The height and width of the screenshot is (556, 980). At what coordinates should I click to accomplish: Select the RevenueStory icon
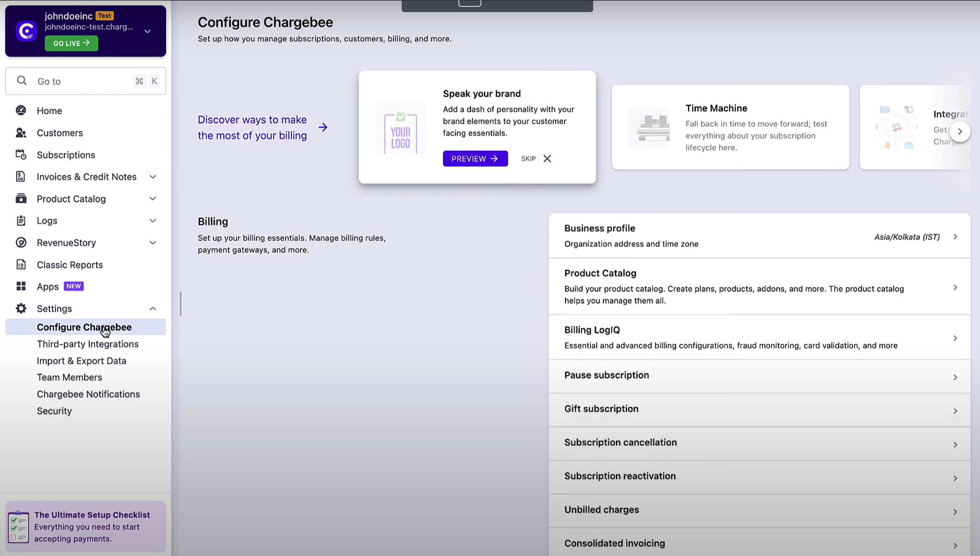[x=21, y=242]
